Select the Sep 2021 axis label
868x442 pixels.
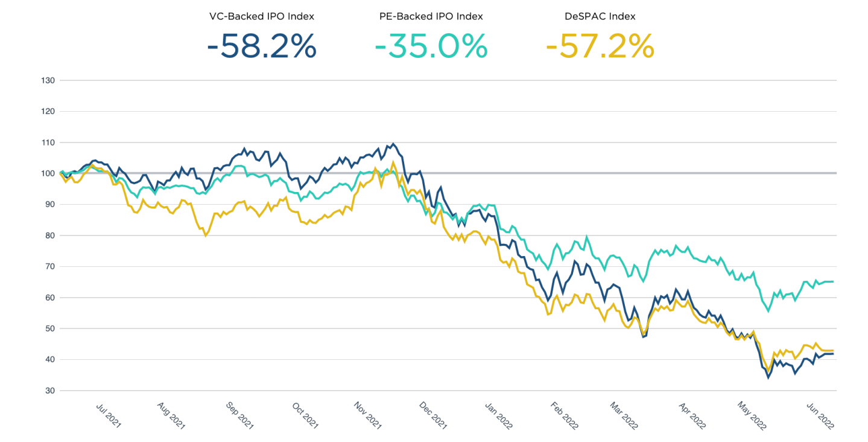239,415
